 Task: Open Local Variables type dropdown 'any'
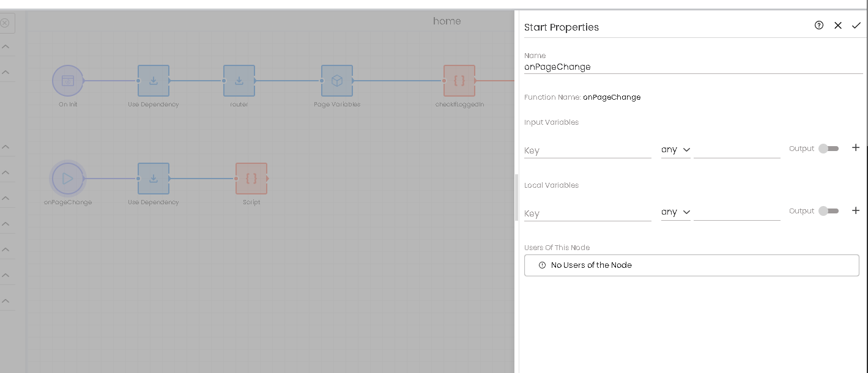(x=676, y=212)
